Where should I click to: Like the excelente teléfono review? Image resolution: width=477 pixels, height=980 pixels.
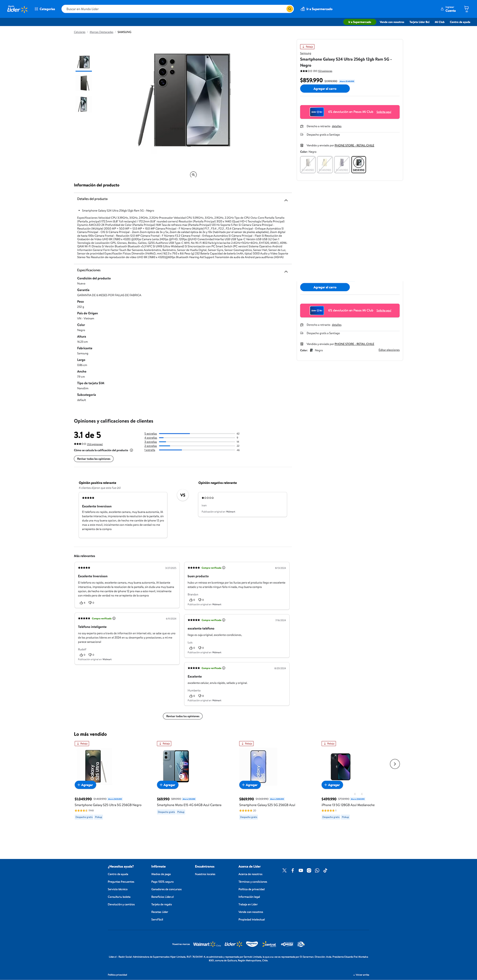click(192, 648)
